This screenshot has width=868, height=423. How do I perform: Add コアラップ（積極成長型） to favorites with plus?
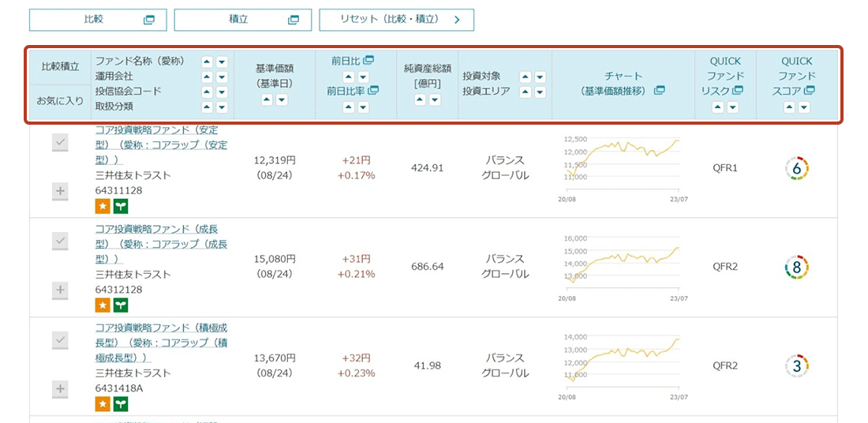pos(60,389)
